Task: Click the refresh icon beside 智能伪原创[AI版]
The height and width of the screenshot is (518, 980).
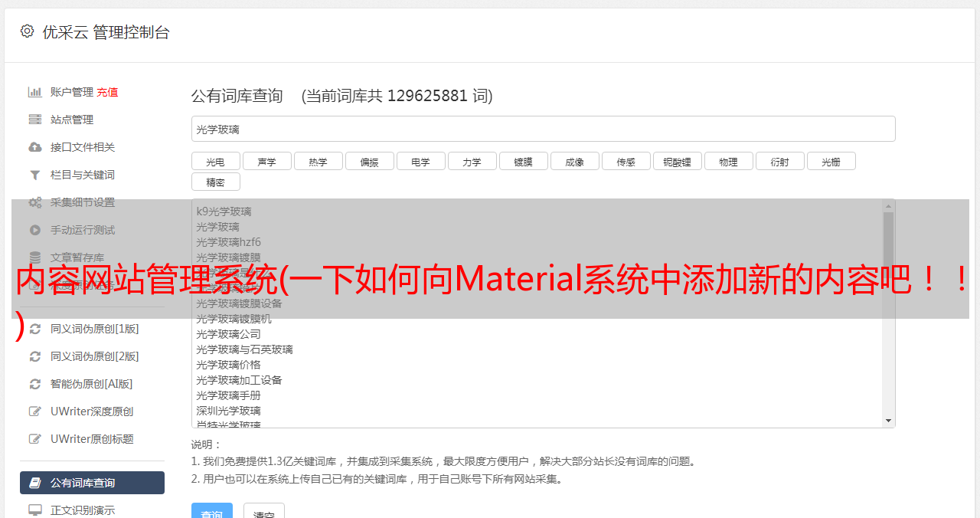Action: tap(35, 384)
